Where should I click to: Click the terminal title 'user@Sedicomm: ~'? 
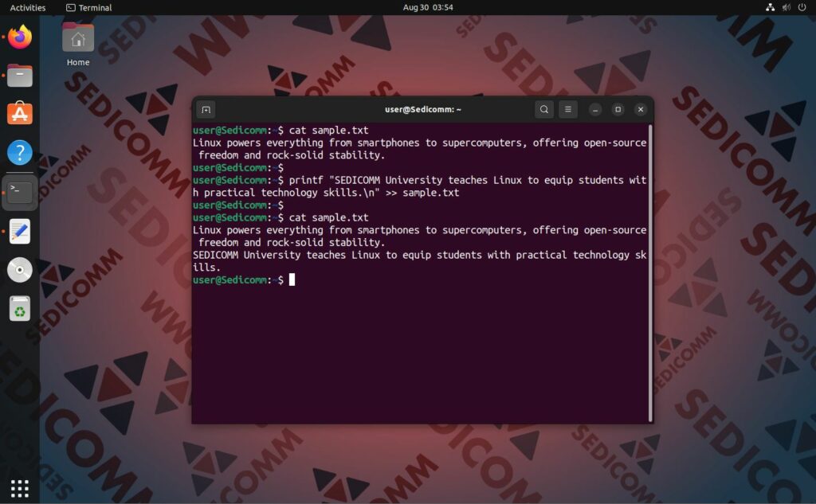[422, 110]
